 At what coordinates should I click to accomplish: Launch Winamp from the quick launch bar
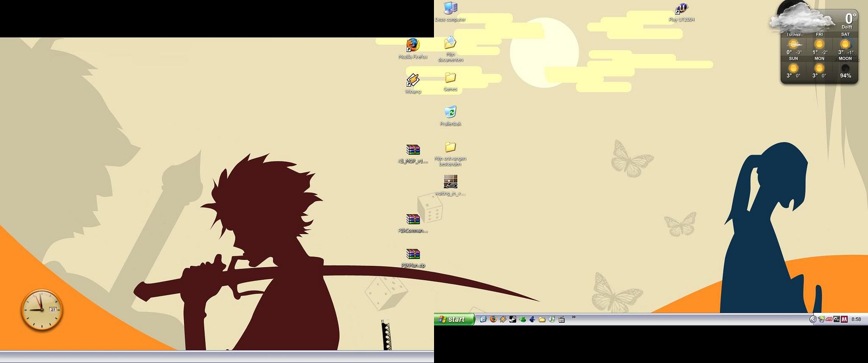pyautogui.click(x=503, y=319)
